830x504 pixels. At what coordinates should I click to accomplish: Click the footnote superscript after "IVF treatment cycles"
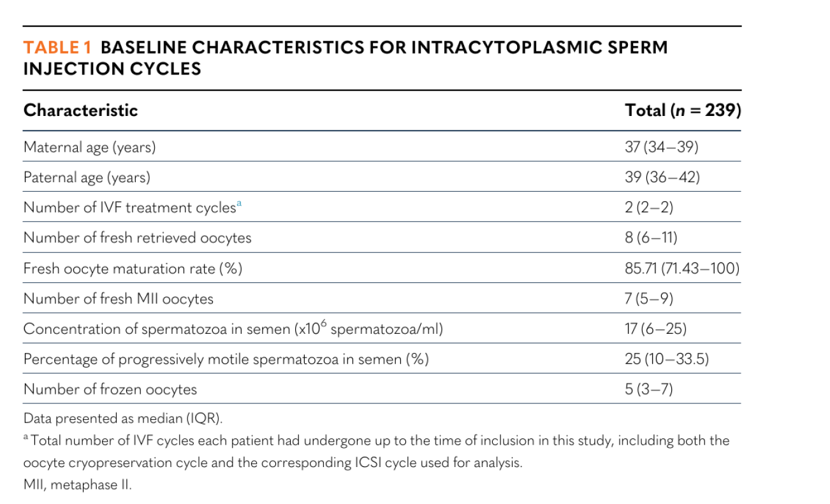click(x=239, y=204)
